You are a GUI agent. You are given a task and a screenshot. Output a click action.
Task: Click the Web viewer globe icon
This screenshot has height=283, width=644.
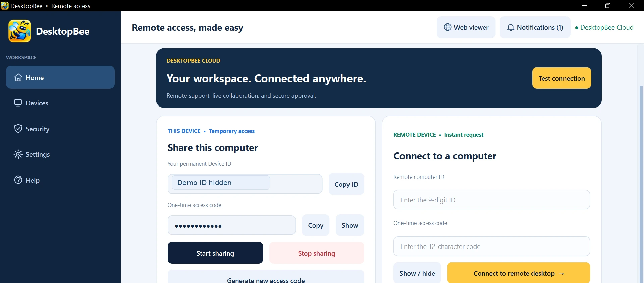click(x=448, y=27)
